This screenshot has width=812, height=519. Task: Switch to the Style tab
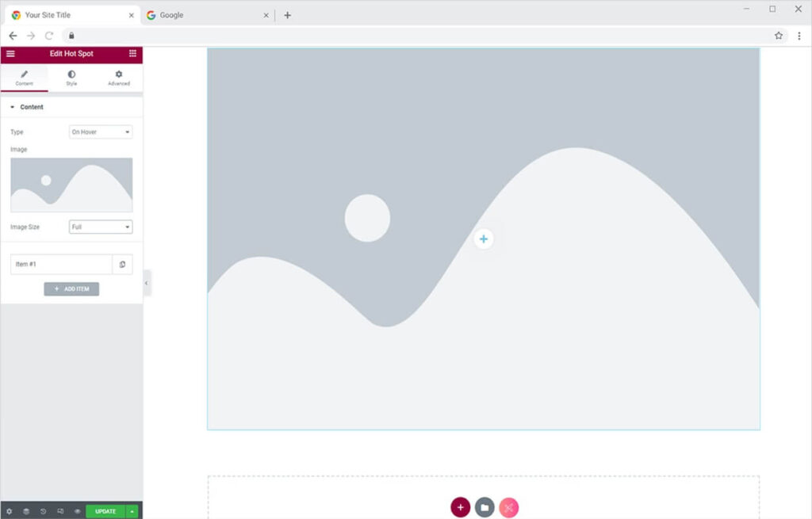point(71,78)
